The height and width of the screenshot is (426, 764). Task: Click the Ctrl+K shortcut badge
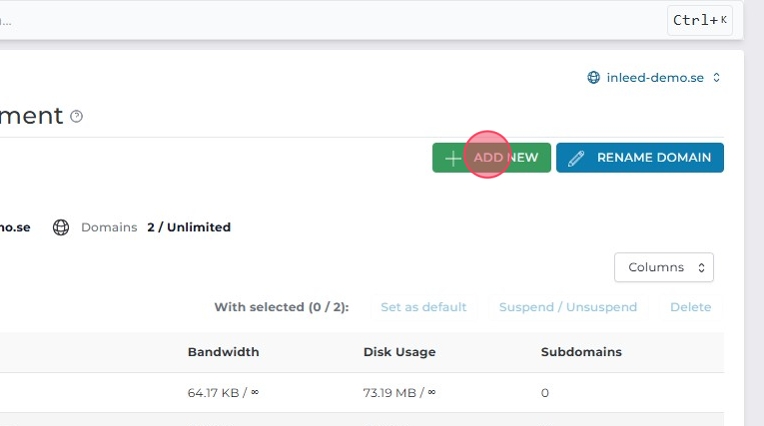pyautogui.click(x=700, y=20)
